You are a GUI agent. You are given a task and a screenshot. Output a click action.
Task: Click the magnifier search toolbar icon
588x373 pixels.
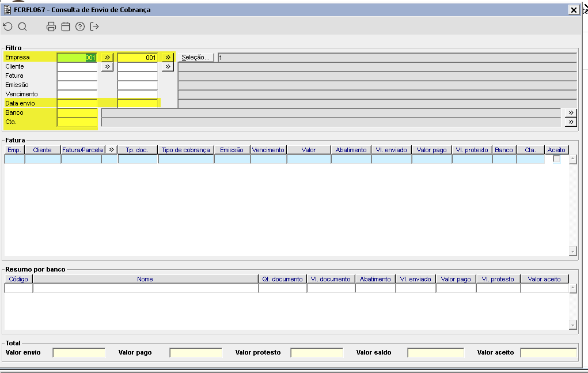(x=22, y=27)
